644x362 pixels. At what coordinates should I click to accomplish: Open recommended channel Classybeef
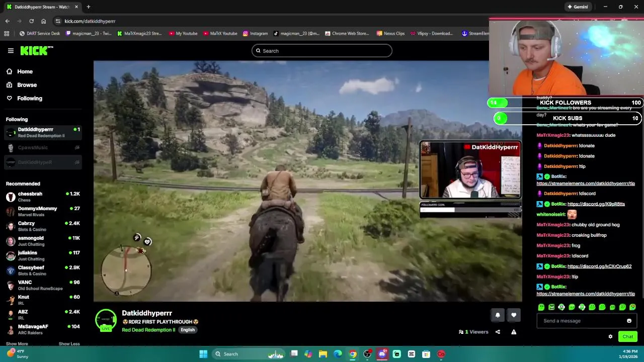point(43,270)
